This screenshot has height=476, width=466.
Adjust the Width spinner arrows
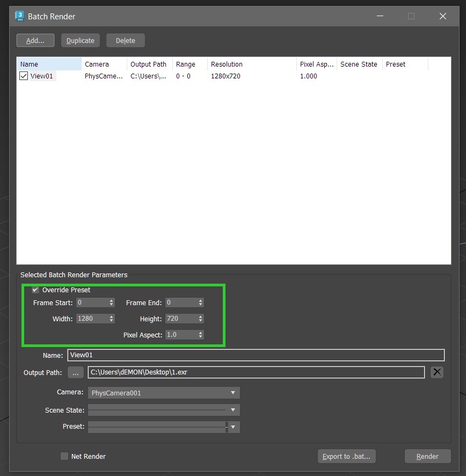coord(112,319)
